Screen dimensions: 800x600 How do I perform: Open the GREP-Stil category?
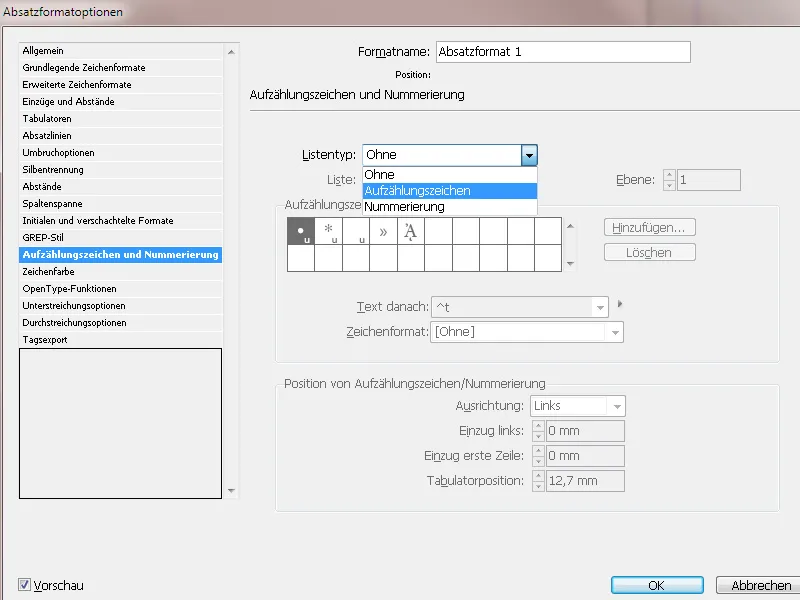tap(121, 238)
